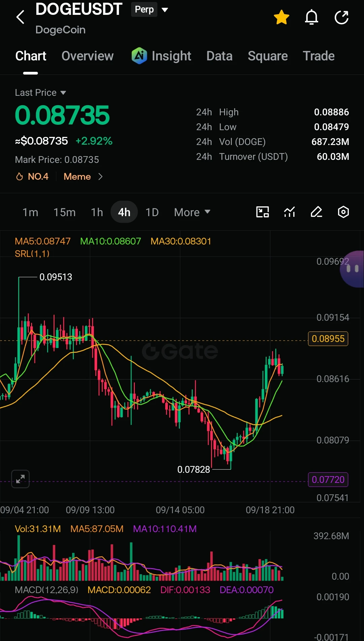Select the 1D timeframe
This screenshot has width=364, height=641.
pos(152,212)
